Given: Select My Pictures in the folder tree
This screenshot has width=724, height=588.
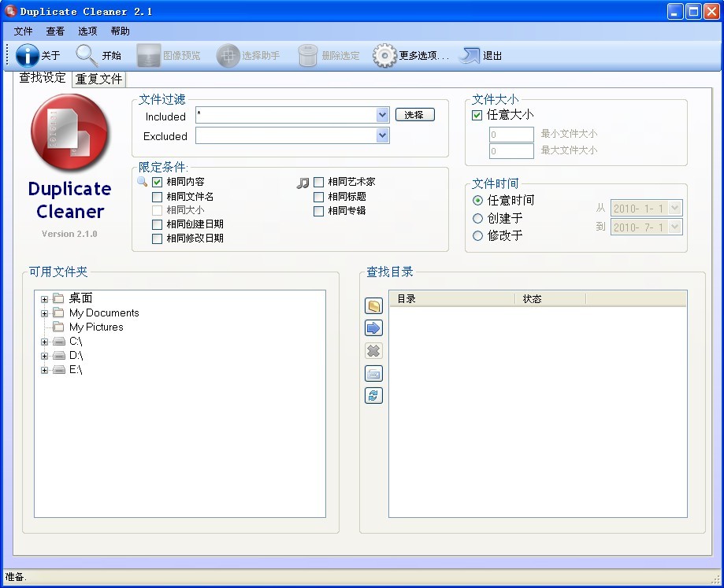Looking at the screenshot, I should pyautogui.click(x=96, y=327).
